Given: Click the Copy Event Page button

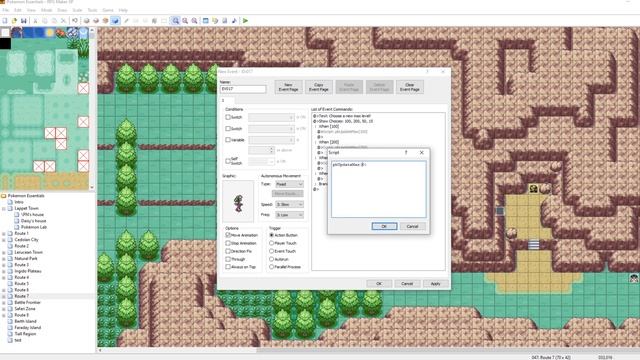Looking at the screenshot, I should [x=318, y=87].
